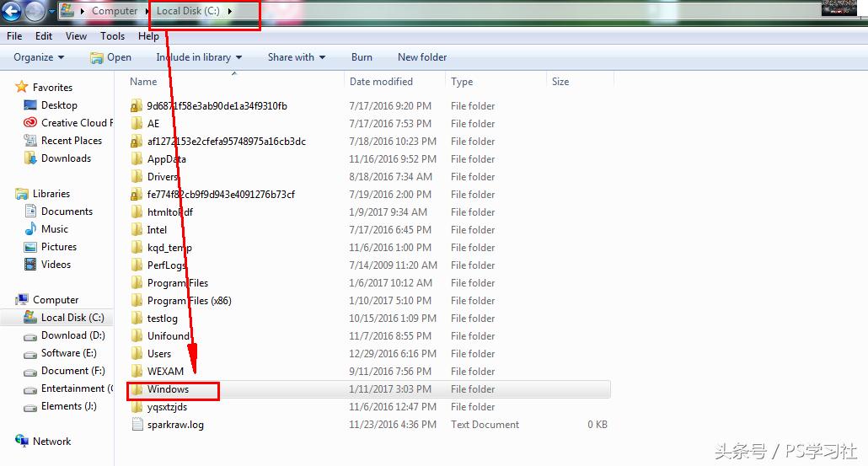Select the Drivers folder icon
Screen dimensions: 868x466
[137, 177]
